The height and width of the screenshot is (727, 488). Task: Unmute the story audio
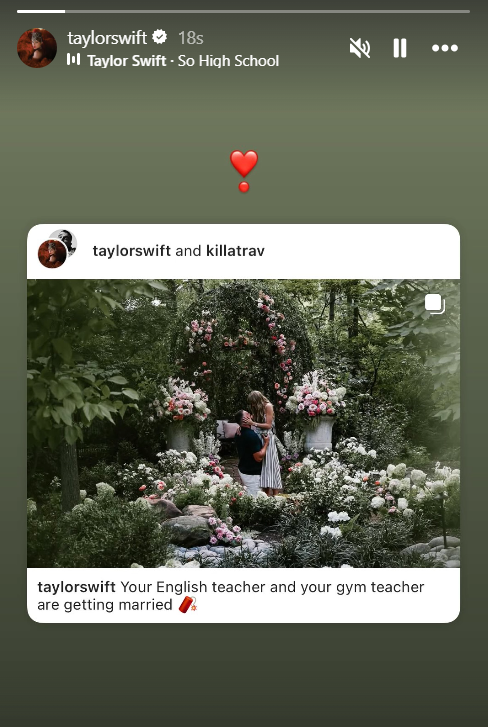click(360, 48)
